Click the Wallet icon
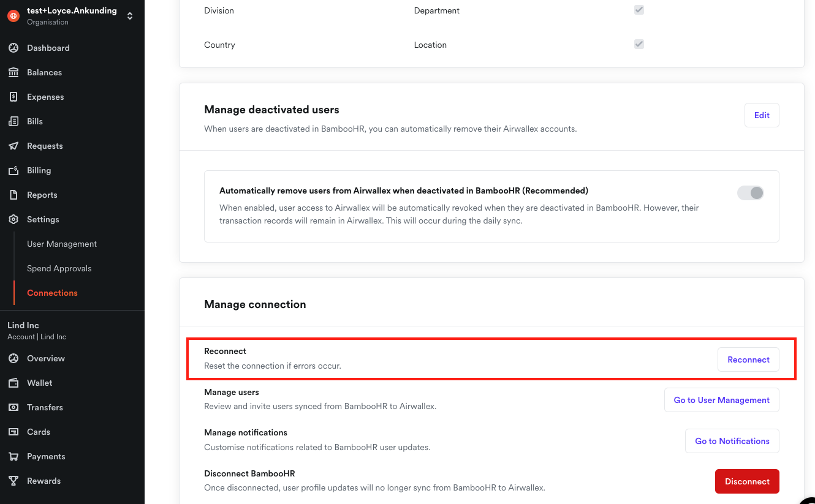This screenshot has height=504, width=815. (13, 383)
